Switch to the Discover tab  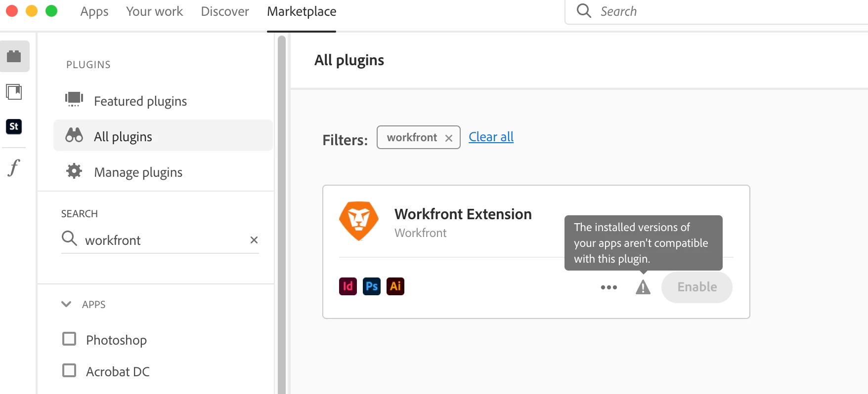click(x=225, y=11)
